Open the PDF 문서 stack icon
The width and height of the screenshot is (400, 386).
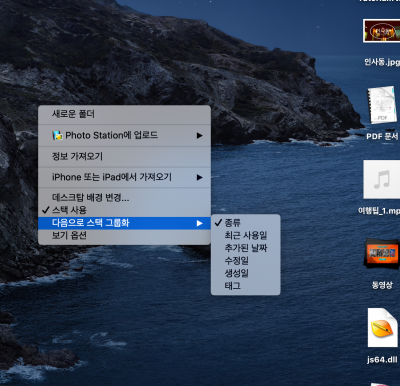click(383, 106)
